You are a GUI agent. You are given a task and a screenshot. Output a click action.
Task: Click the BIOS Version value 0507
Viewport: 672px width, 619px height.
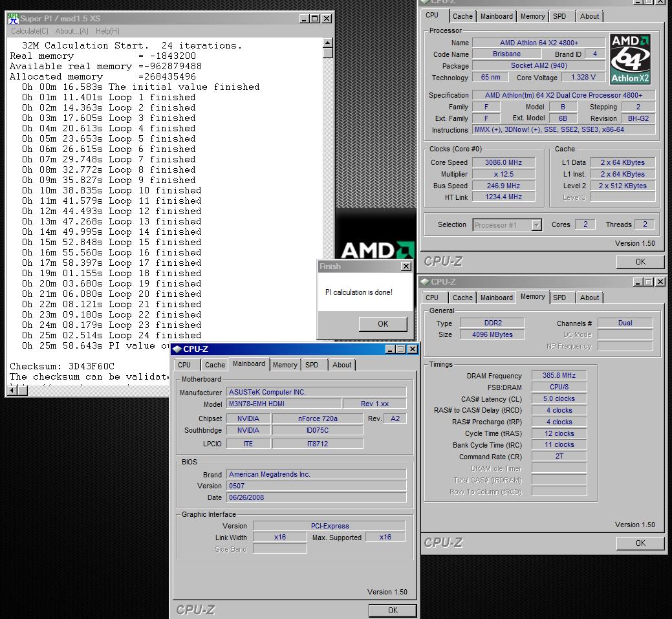316,486
